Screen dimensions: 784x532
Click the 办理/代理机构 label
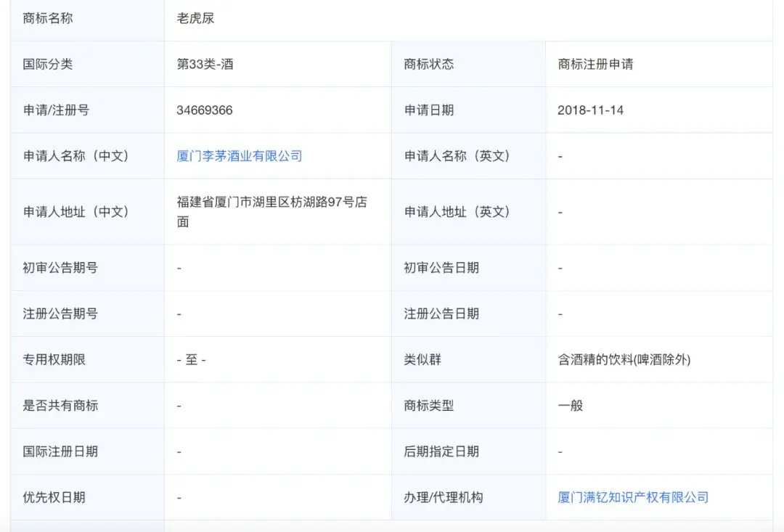[x=444, y=497]
